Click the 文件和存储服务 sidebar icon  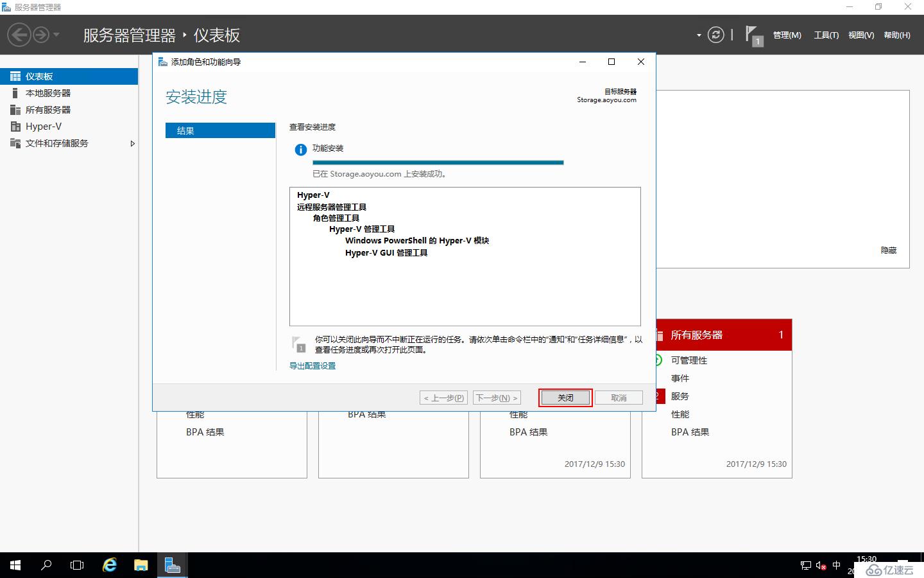point(15,143)
